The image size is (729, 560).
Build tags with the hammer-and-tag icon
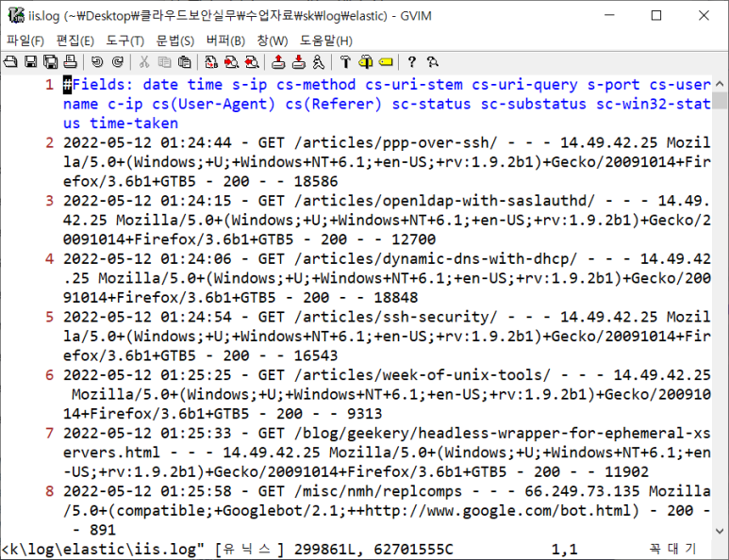(x=366, y=62)
